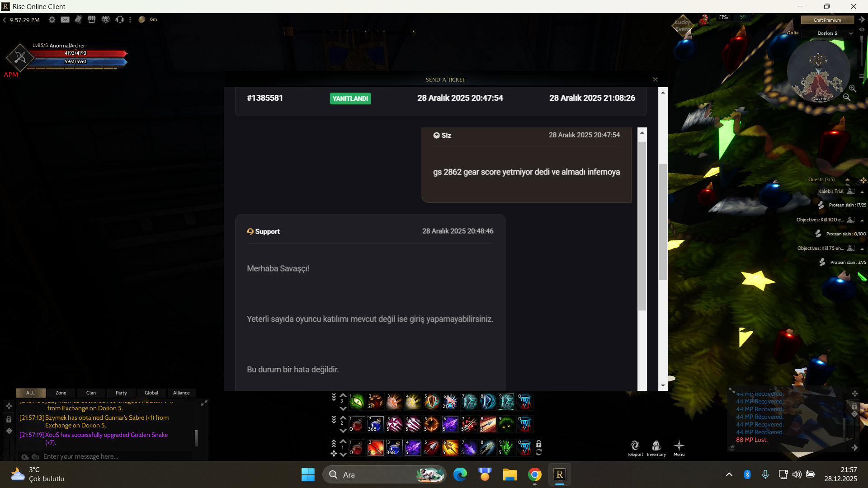Open the Lucky Event diamond badge

pos(683,26)
